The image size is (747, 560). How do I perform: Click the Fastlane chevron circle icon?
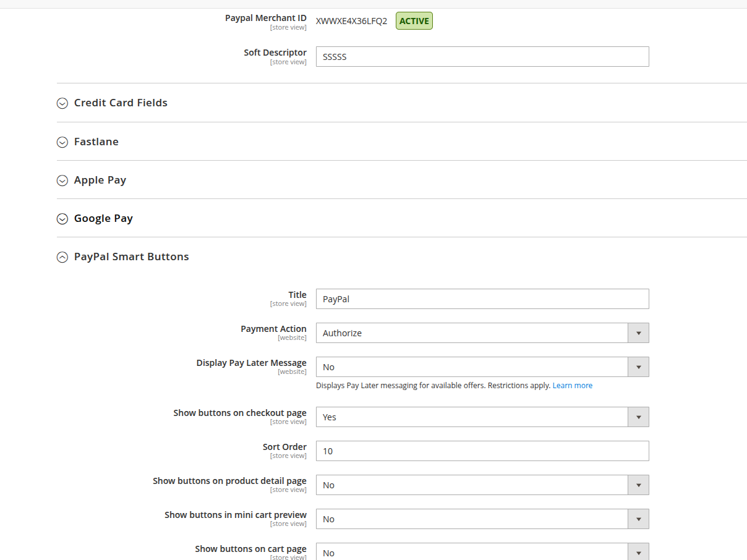[62, 142]
